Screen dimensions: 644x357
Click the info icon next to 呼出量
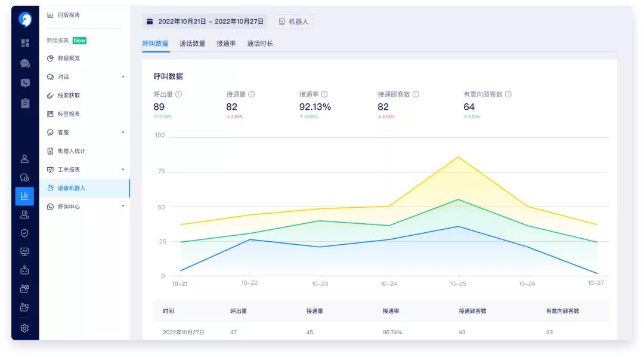click(x=178, y=94)
